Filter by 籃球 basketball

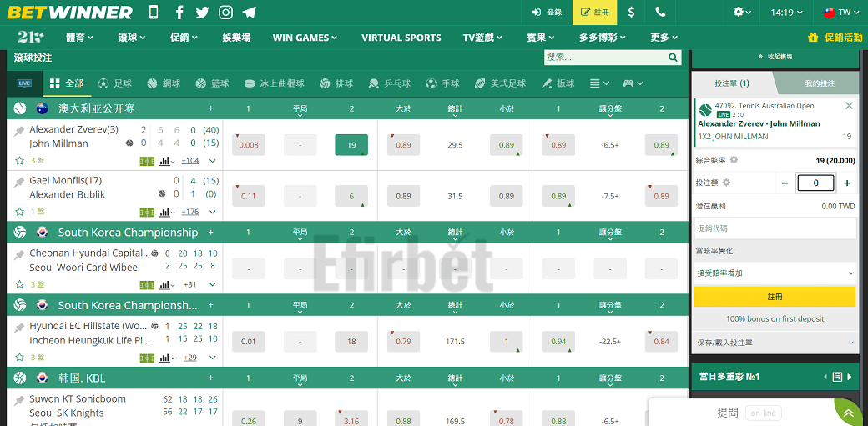[212, 83]
